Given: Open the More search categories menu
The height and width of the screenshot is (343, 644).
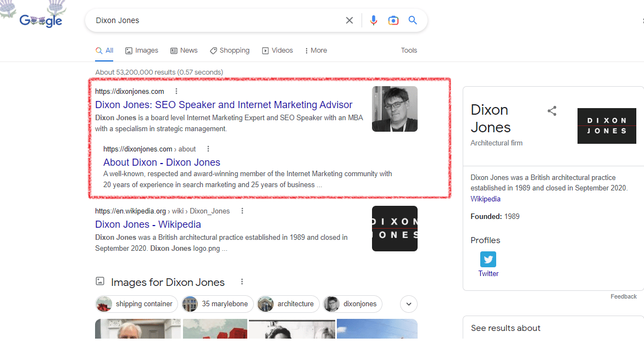Looking at the screenshot, I should click(316, 50).
